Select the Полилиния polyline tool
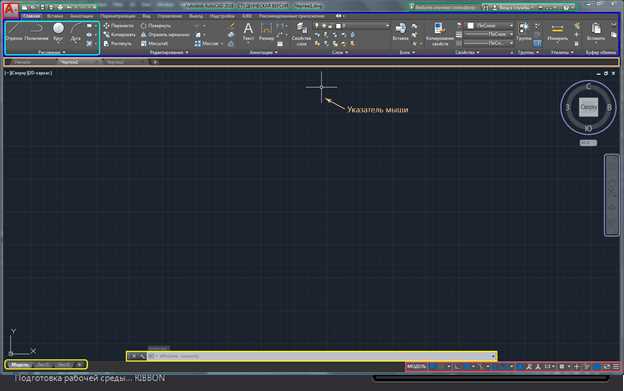The width and height of the screenshot is (624, 391). [37, 32]
